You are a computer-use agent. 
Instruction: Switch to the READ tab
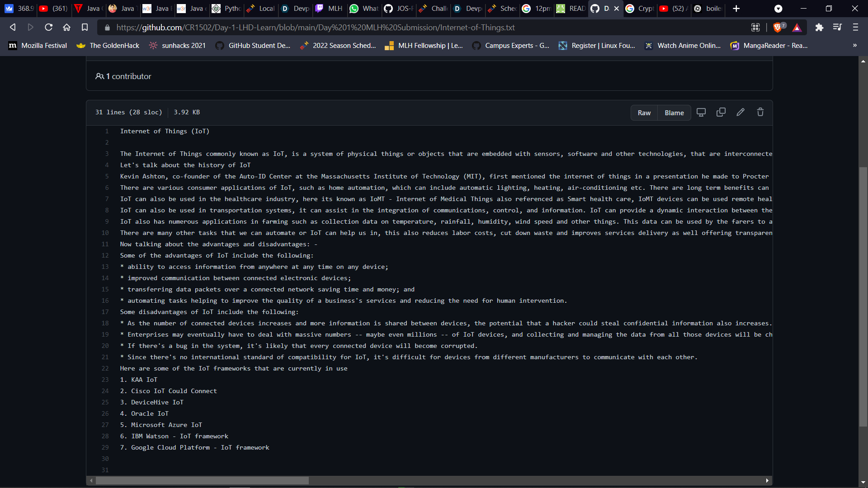571,9
